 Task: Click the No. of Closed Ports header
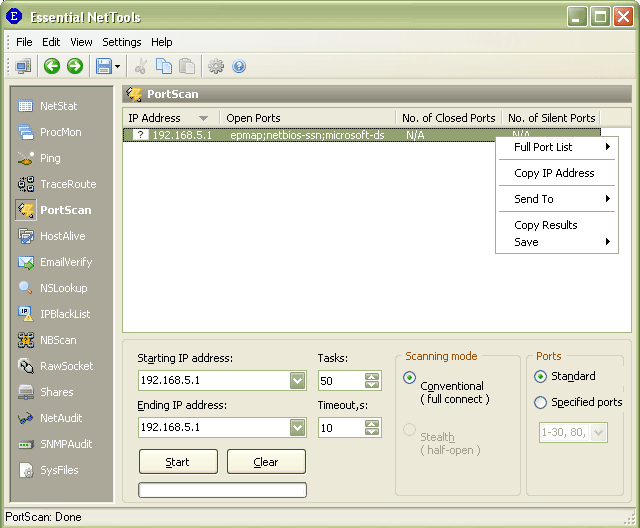449,118
